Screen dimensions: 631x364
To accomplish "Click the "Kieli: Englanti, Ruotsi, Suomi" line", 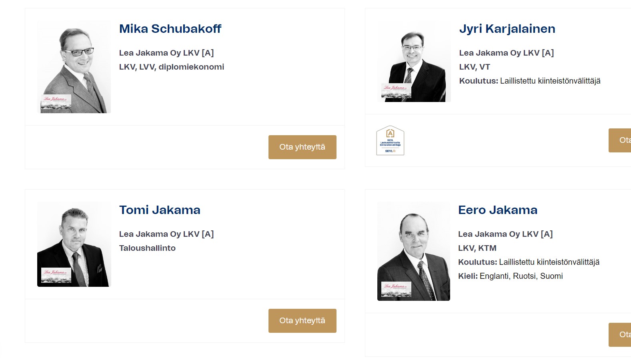I will (510, 276).
